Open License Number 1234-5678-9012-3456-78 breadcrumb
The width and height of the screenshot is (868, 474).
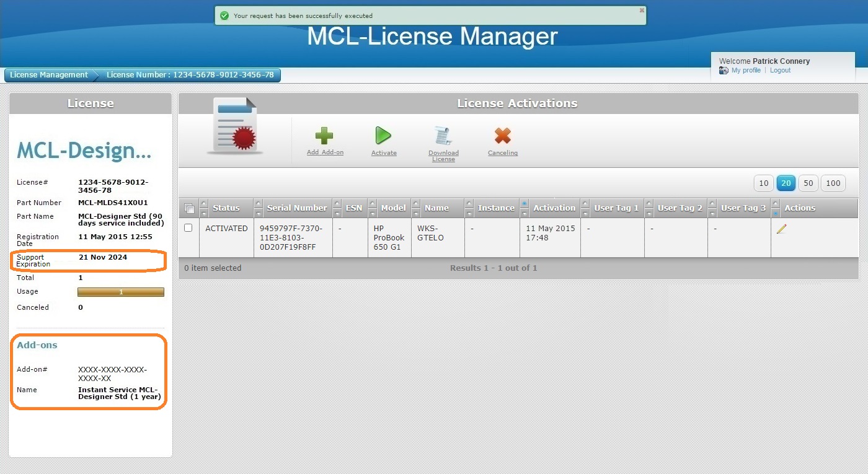click(190, 75)
